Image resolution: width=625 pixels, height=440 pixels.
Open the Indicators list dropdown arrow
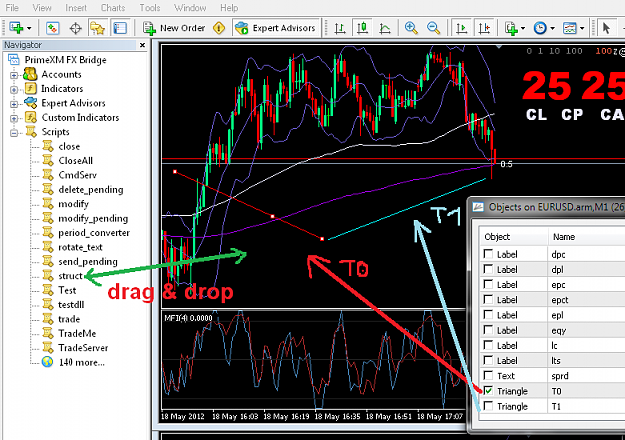523,29
